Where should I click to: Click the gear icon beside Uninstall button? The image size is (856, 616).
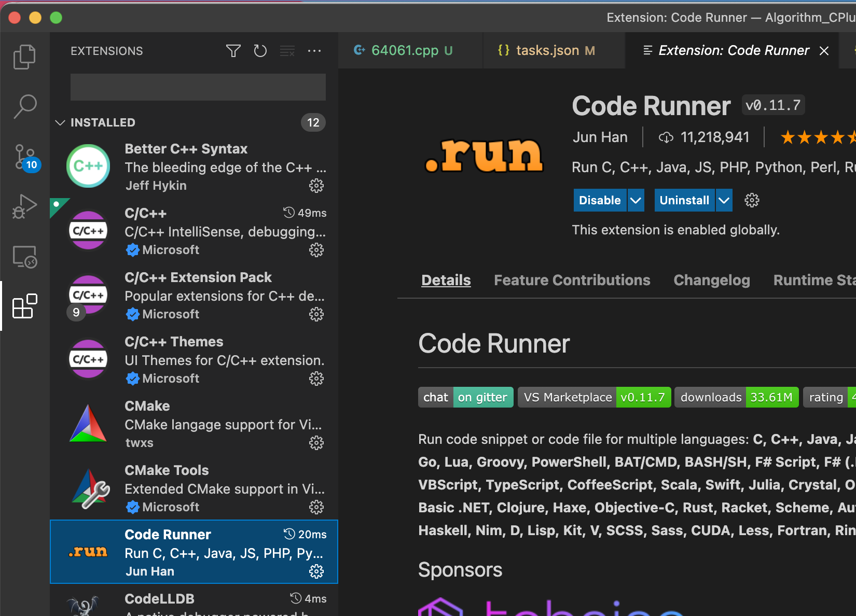pyautogui.click(x=752, y=200)
